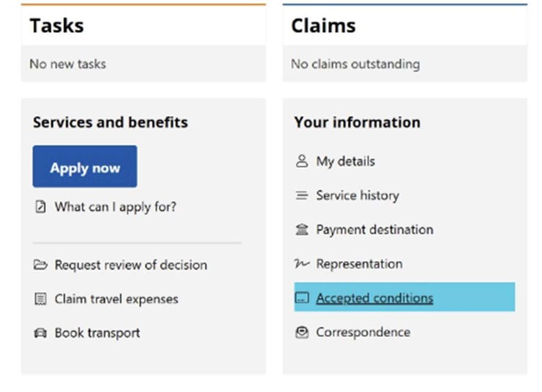Select Book transport link
This screenshot has width=542, height=392.
tap(97, 333)
